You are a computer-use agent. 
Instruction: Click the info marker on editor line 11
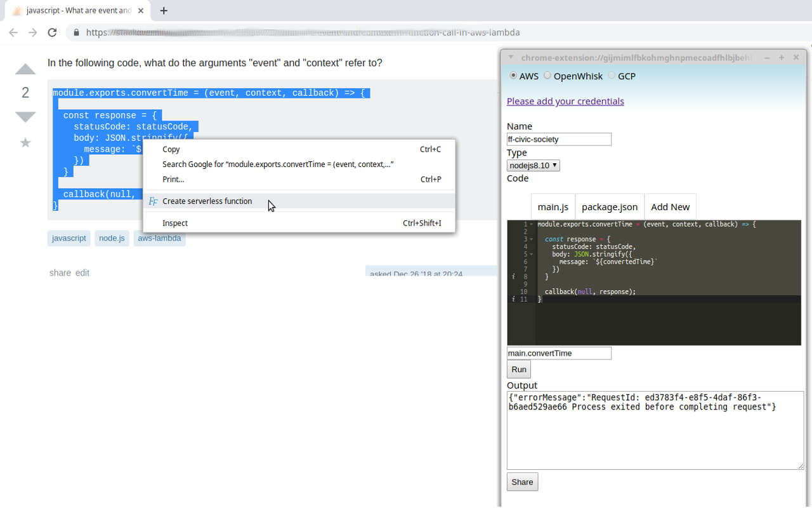click(513, 299)
